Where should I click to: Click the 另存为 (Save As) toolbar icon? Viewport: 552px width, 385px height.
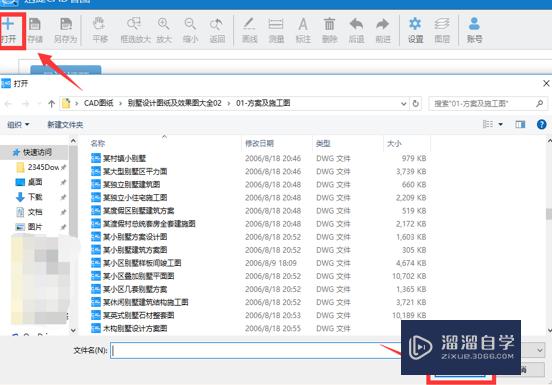click(x=65, y=30)
